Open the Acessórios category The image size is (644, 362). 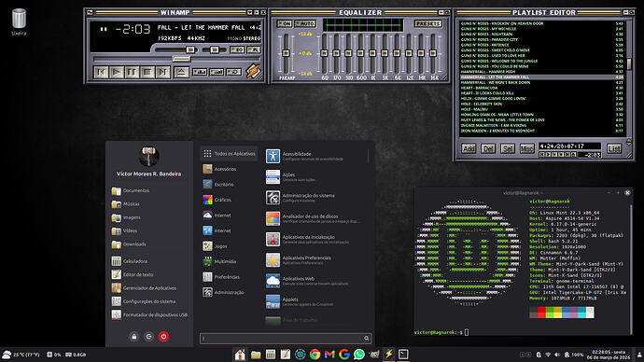230,169
